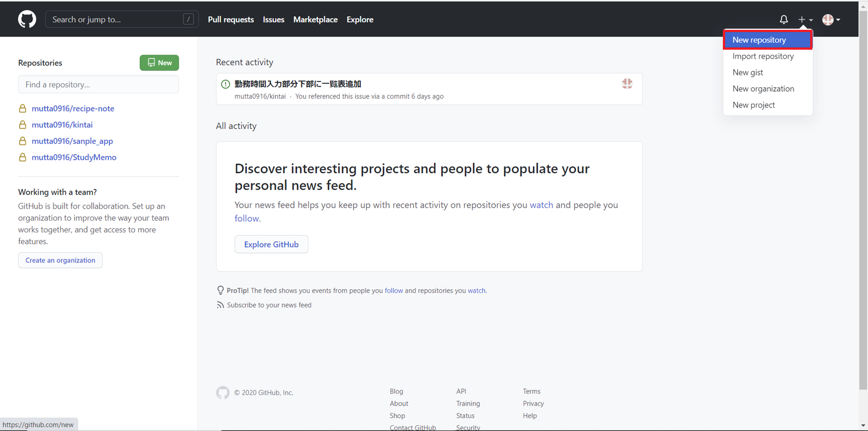Open the Terms footer link
The image size is (868, 431).
pos(532,391)
